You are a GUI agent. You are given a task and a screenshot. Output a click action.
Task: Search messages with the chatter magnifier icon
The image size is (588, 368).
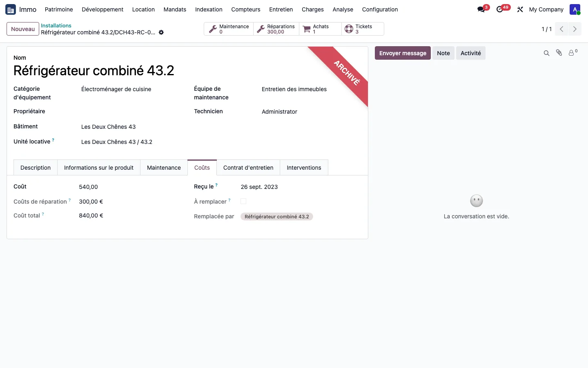(x=546, y=53)
